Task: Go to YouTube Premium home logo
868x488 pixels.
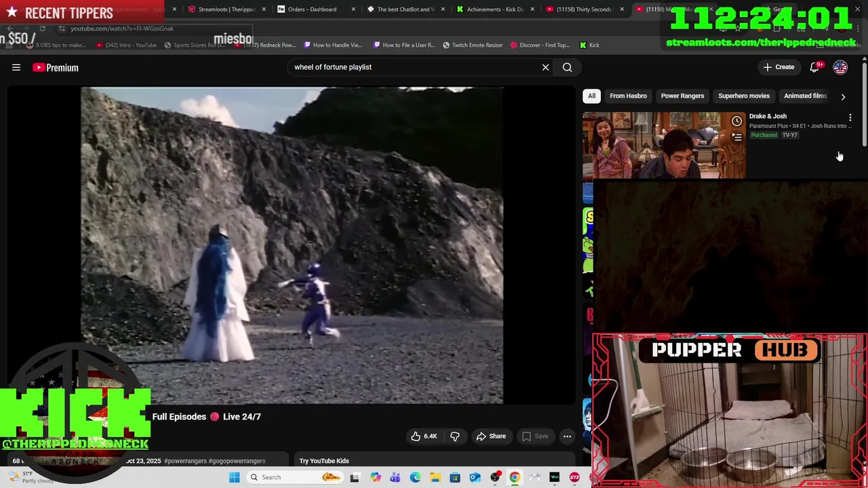Action: [56, 67]
